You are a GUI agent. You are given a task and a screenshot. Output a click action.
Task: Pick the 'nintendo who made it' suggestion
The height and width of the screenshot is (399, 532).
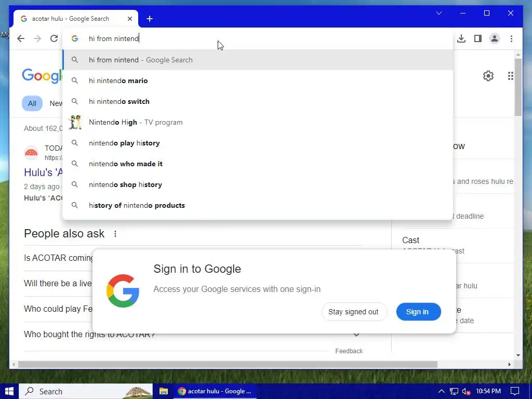pyautogui.click(x=258, y=164)
